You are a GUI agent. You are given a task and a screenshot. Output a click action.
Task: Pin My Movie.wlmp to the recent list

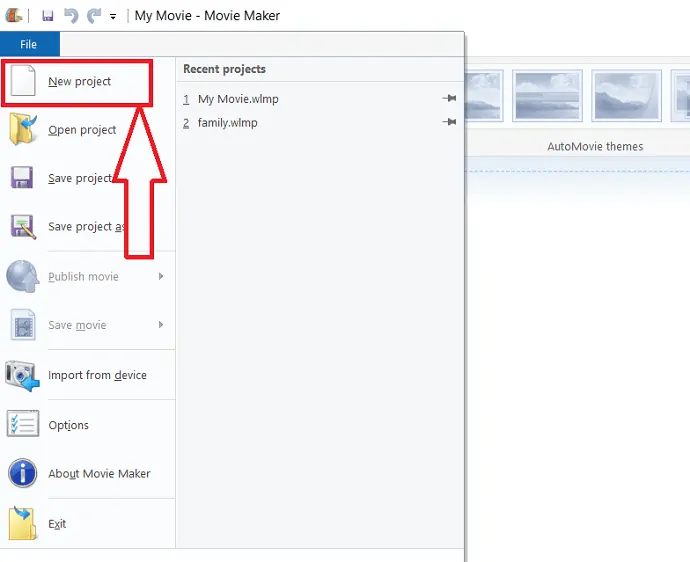[x=449, y=98]
